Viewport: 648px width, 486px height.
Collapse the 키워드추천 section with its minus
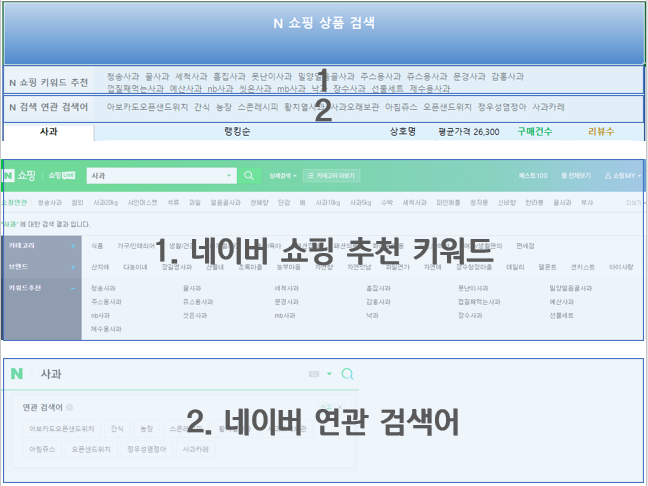point(73,288)
